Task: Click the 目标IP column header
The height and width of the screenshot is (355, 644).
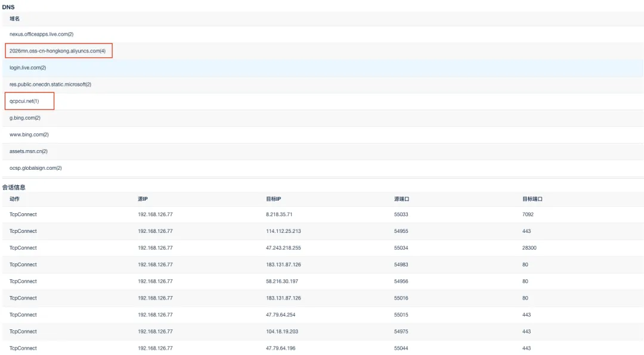Action: [x=274, y=199]
